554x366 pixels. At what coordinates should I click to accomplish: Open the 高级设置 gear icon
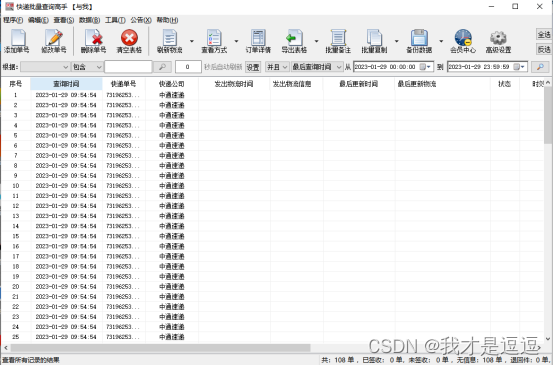pyautogui.click(x=499, y=38)
